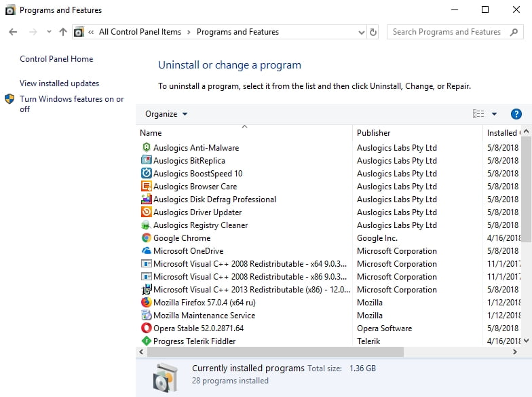Viewport: 532px width, 397px height.
Task: Click the scroll down arrow of the list
Action: [527, 341]
